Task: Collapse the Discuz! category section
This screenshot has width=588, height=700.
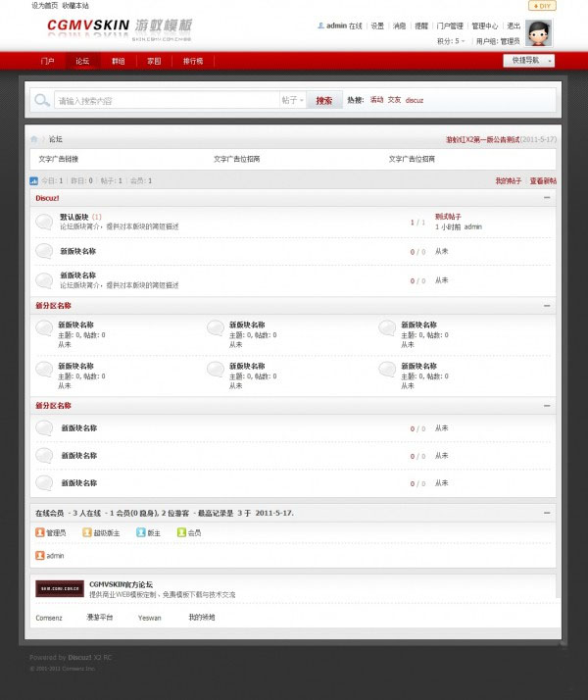Action: pos(547,198)
